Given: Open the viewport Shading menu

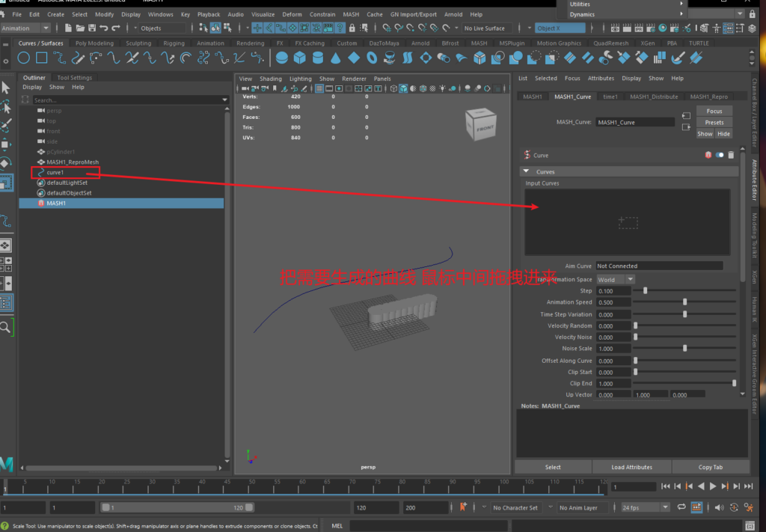Looking at the screenshot, I should [x=271, y=78].
